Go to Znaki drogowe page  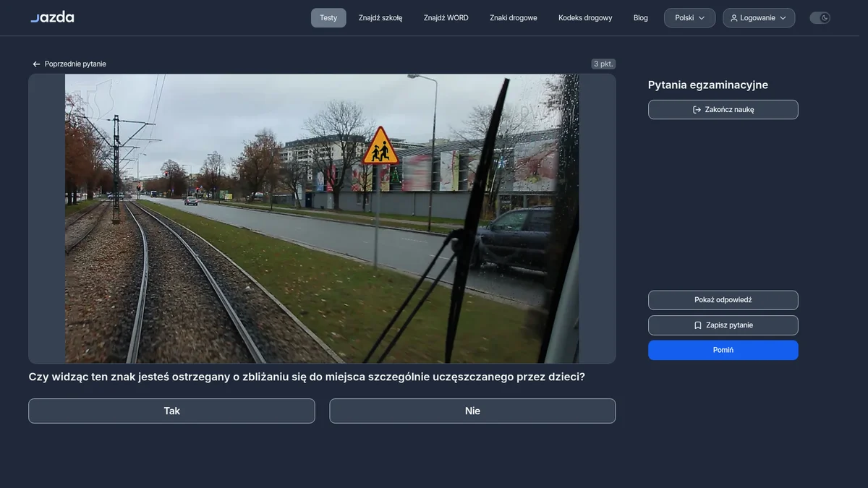coord(514,18)
